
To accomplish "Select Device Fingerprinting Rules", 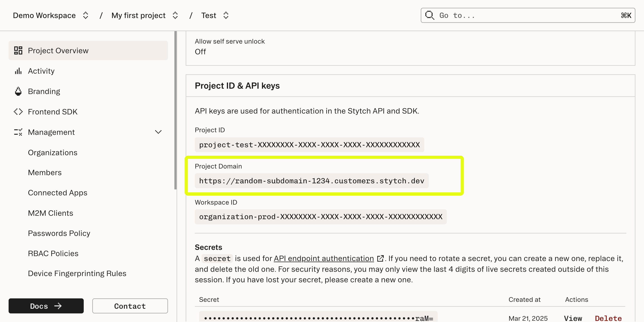I will tap(77, 273).
